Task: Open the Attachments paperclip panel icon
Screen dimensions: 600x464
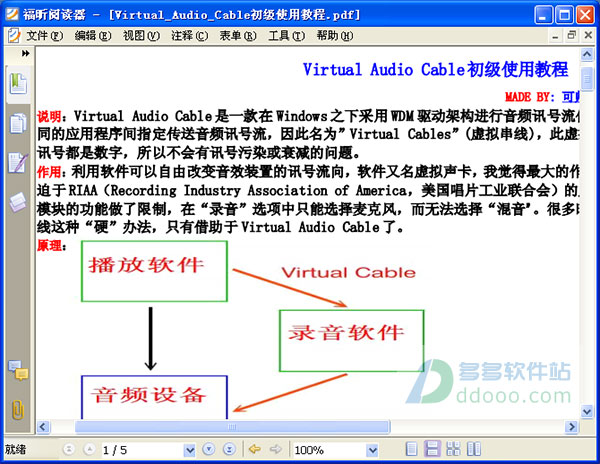Action: tap(18, 410)
